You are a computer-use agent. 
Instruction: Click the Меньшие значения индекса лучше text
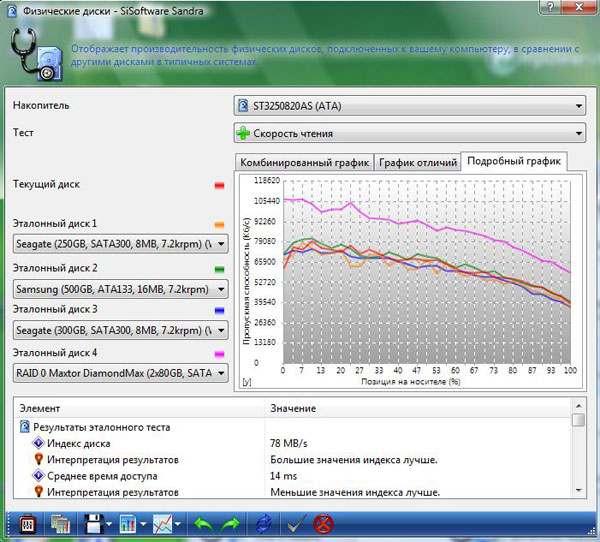355,492
